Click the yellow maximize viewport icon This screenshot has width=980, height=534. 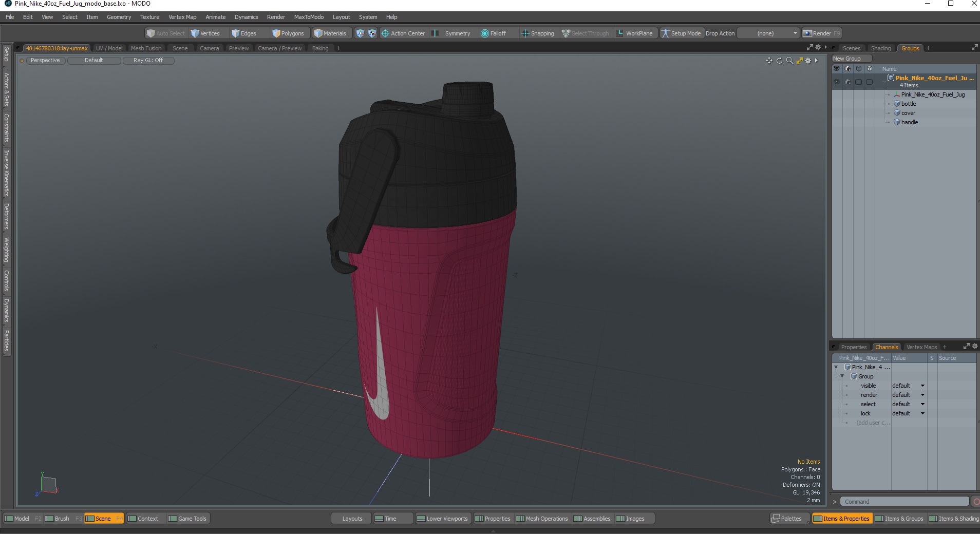tap(799, 61)
